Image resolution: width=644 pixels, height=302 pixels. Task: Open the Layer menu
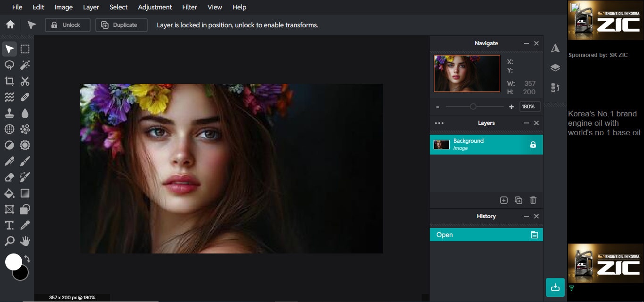pos(91,7)
